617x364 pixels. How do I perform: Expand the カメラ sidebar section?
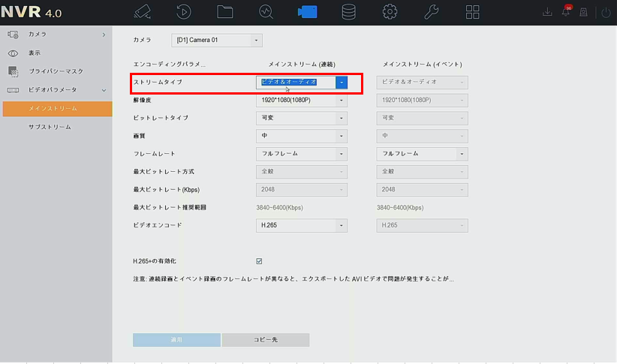coord(56,35)
